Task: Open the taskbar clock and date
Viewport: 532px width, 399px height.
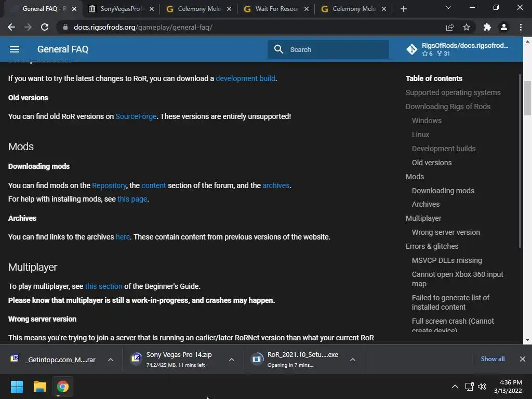Action: point(508,387)
